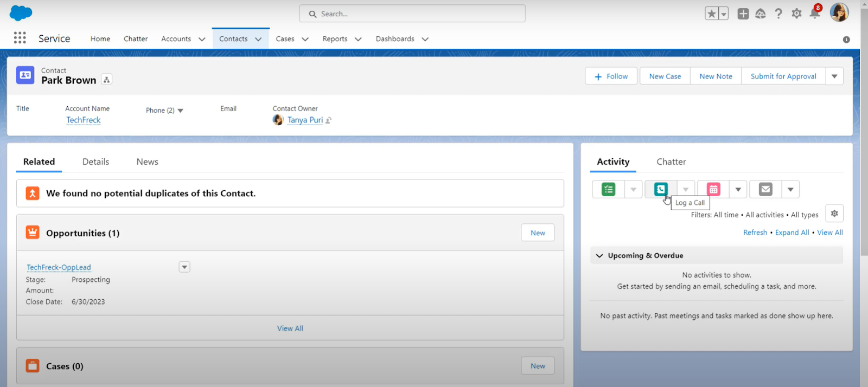Click the info icon in the navigation bar
Image resolution: width=868 pixels, height=387 pixels.
846,40
